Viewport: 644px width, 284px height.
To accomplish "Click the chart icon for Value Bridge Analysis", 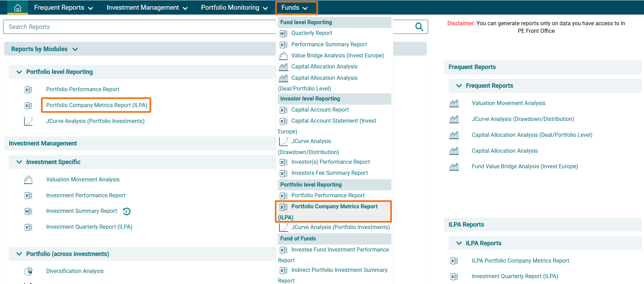I will (x=283, y=56).
